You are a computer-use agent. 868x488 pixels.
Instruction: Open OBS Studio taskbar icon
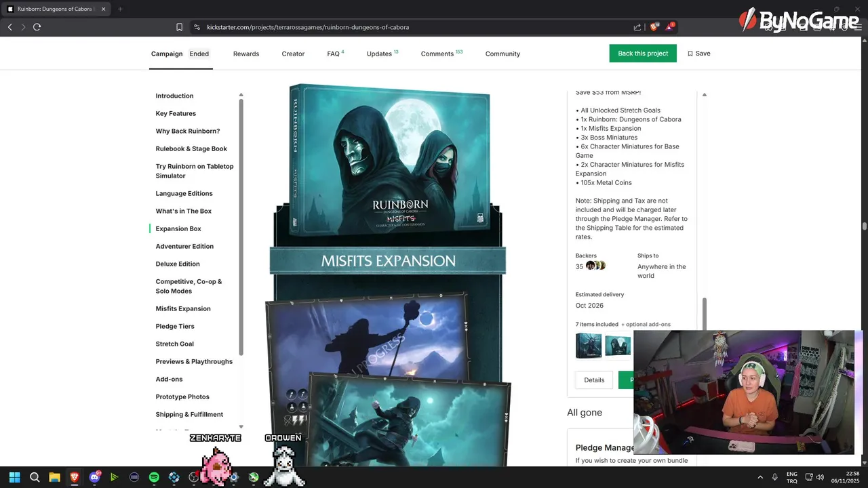click(194, 477)
